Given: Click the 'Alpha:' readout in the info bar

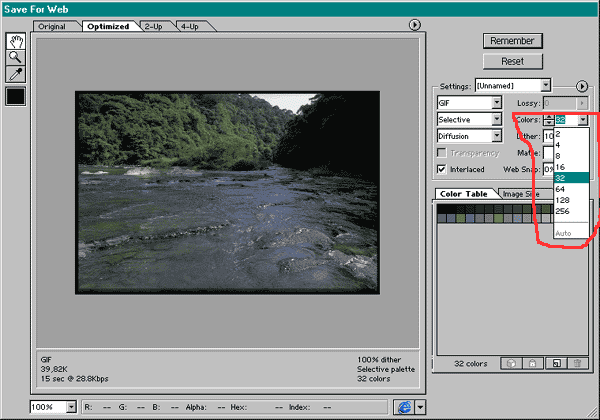Looking at the screenshot, I should (x=196, y=407).
